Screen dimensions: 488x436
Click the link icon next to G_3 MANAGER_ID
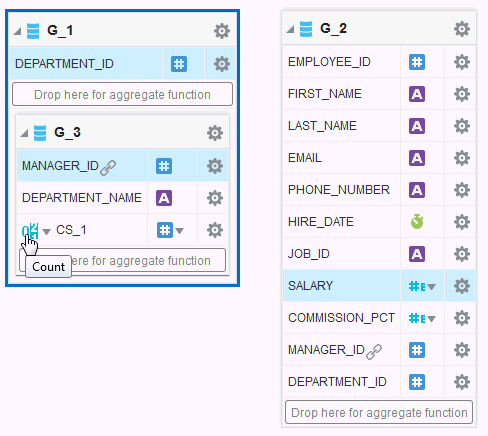tap(108, 167)
